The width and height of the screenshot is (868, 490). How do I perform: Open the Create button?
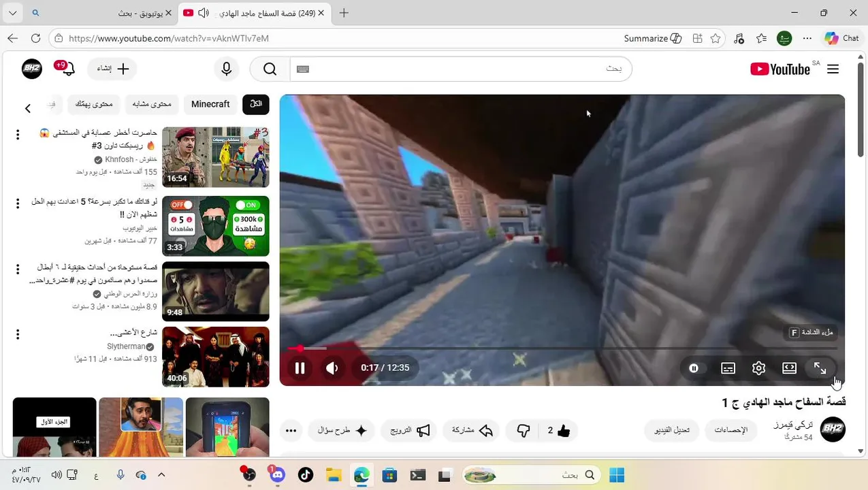112,69
